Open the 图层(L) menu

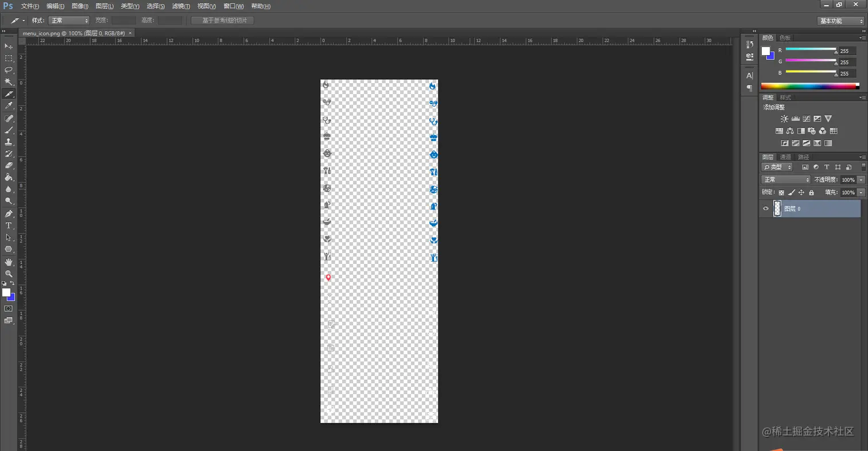104,6
